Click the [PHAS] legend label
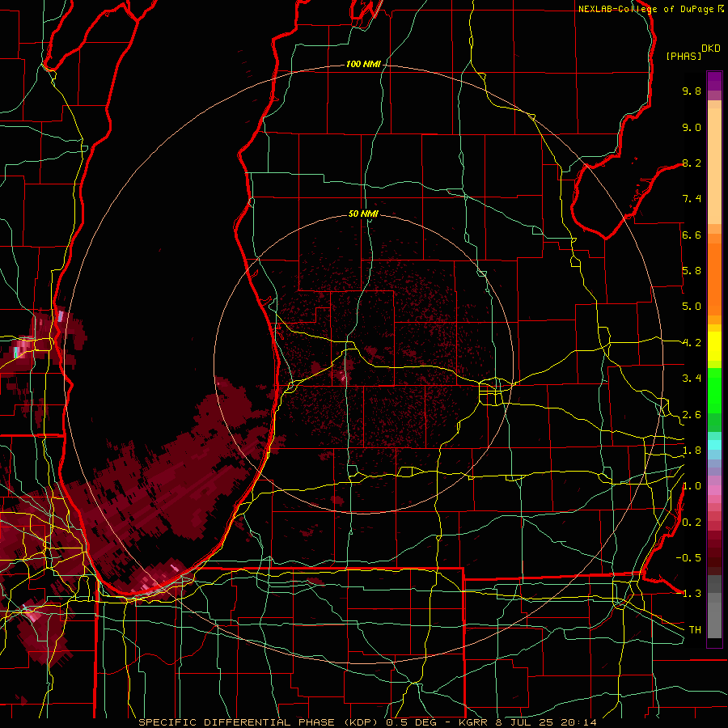Viewport: 728px width, 728px height. click(x=684, y=56)
